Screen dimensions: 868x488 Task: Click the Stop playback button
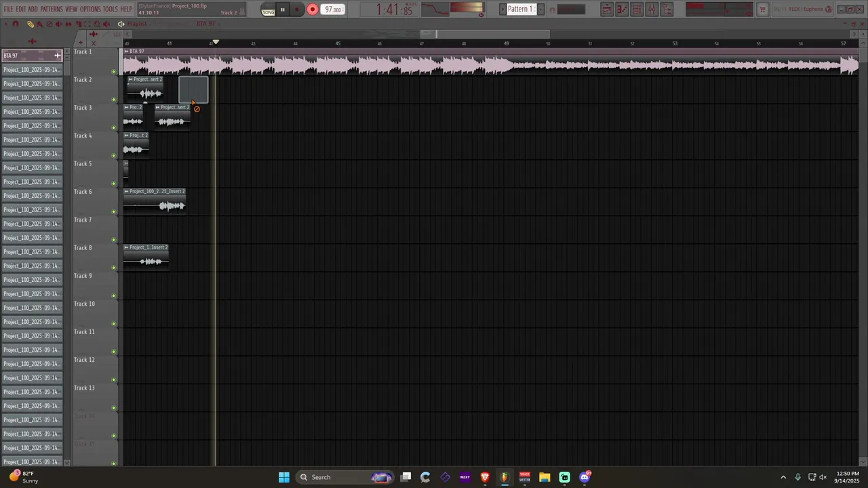click(297, 9)
